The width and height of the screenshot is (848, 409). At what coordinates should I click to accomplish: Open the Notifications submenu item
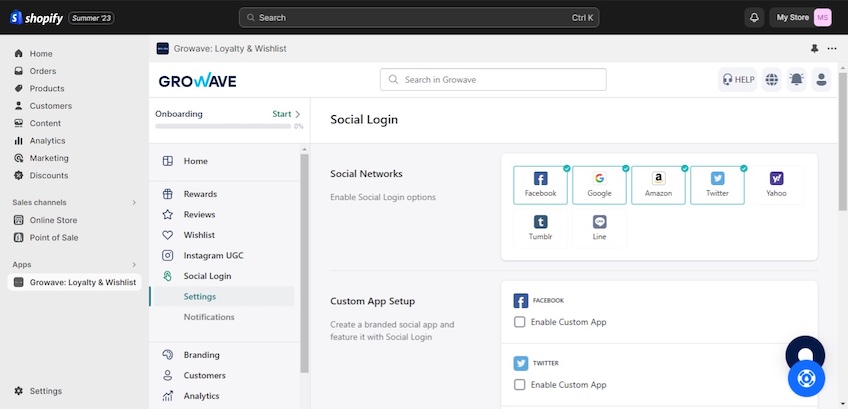click(x=209, y=317)
